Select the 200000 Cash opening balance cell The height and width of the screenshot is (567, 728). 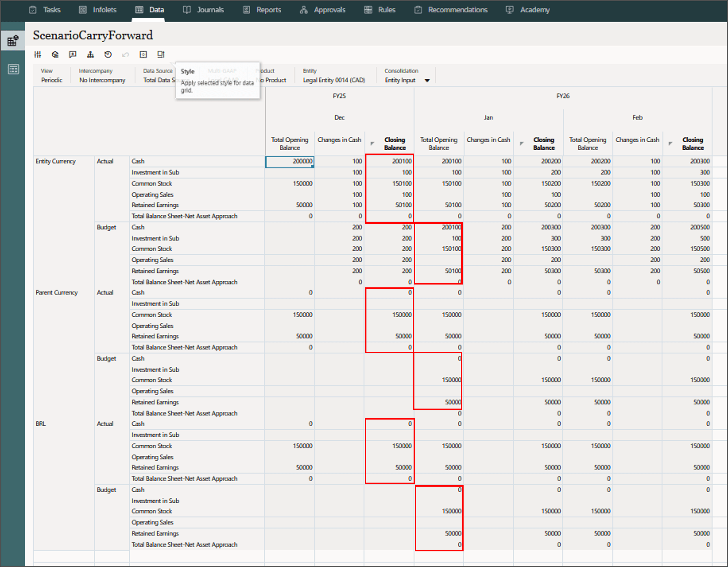point(289,161)
